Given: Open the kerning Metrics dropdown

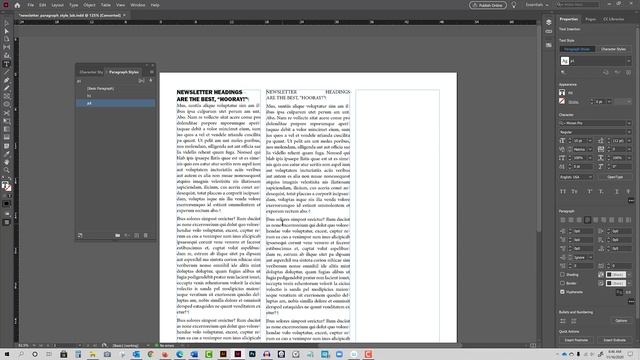Looking at the screenshot, I should (590, 149).
